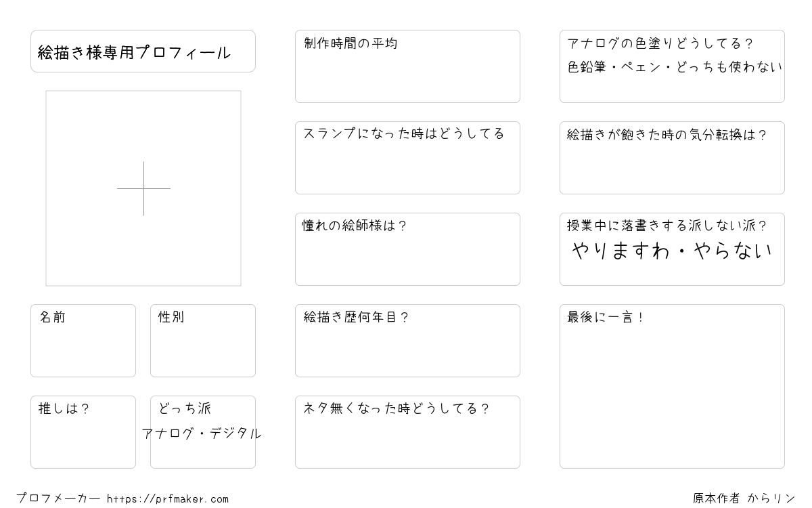Click the プロフメーカー label at bottom
The image size is (812, 508).
(x=58, y=499)
